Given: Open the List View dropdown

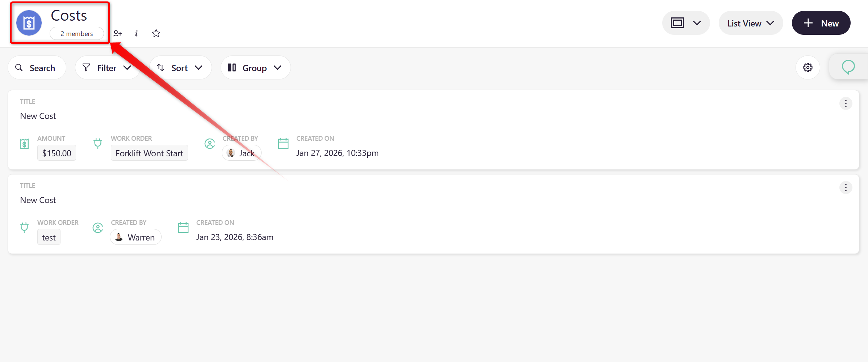Looking at the screenshot, I should [751, 23].
